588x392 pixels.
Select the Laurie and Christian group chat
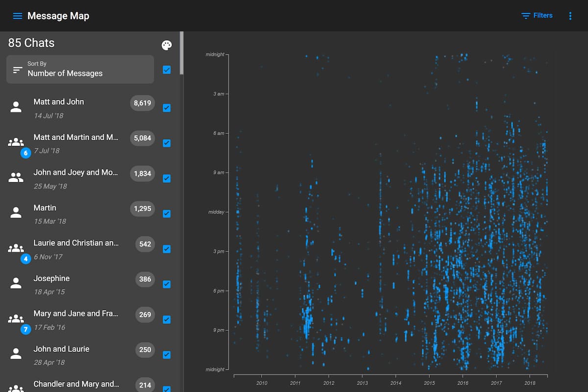click(76, 244)
